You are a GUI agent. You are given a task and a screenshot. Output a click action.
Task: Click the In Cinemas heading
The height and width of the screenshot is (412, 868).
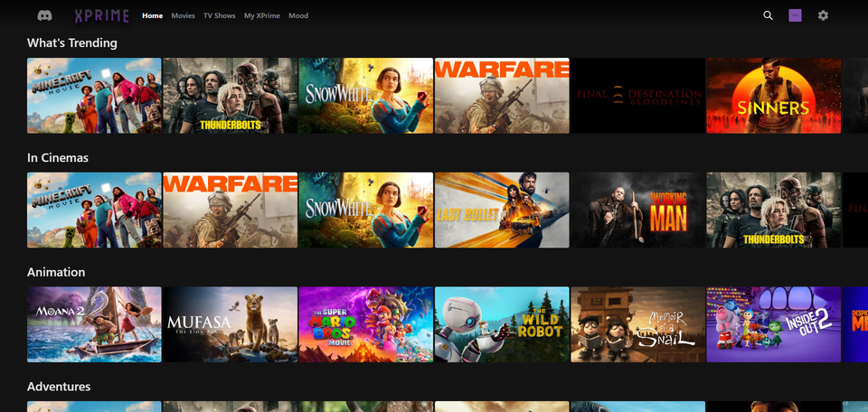click(x=58, y=157)
